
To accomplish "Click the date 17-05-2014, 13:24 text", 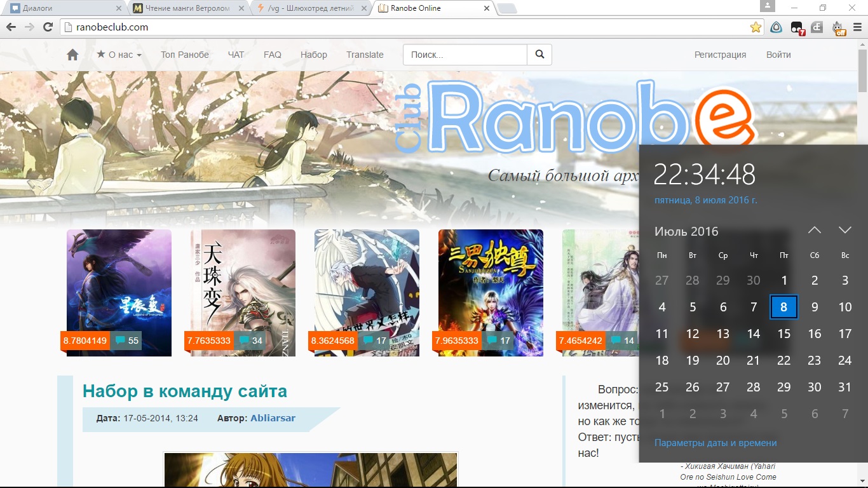I will point(161,418).
